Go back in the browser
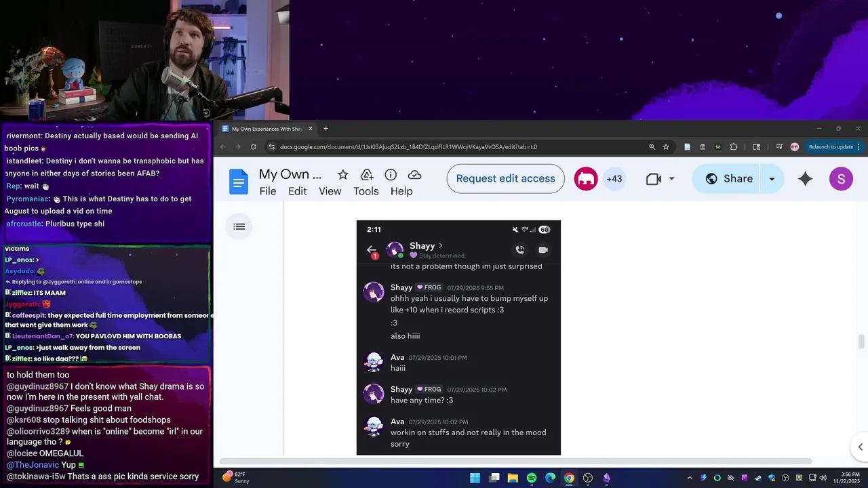The image size is (868, 488). coord(222,146)
